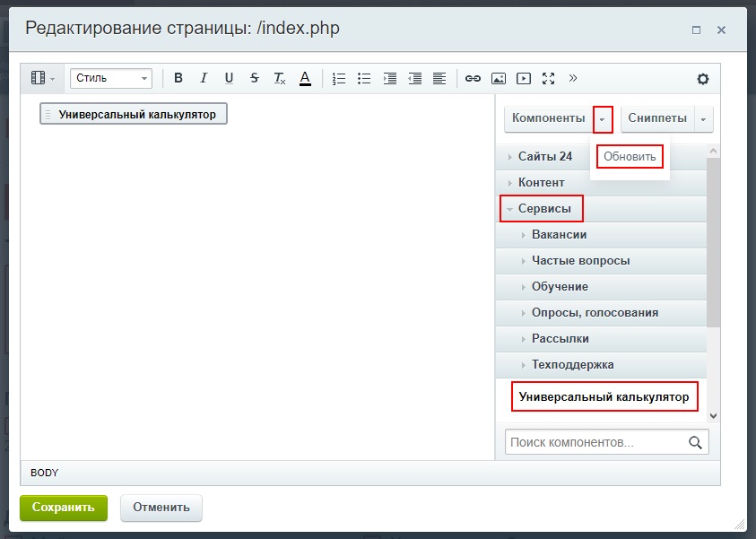
Task: Open fullscreen mode with the expand icon
Action: point(548,79)
